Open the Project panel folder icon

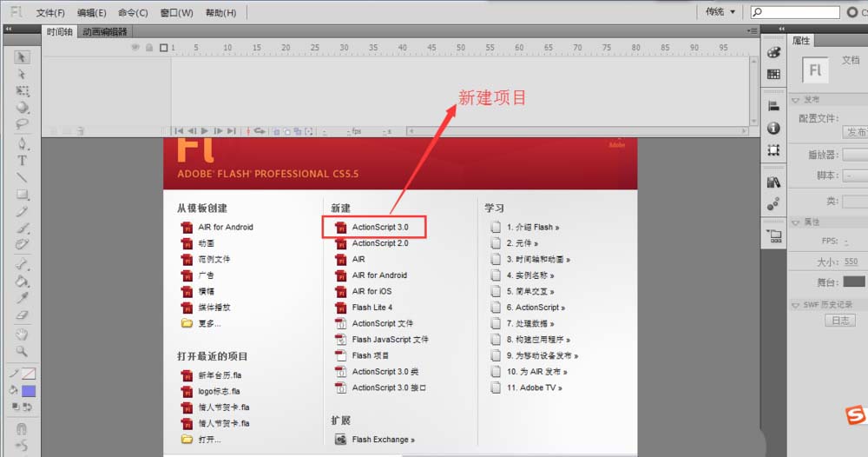tap(774, 236)
